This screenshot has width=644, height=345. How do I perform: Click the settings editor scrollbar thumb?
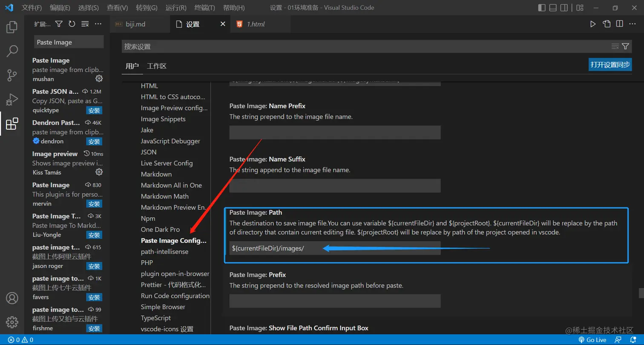[x=641, y=293]
